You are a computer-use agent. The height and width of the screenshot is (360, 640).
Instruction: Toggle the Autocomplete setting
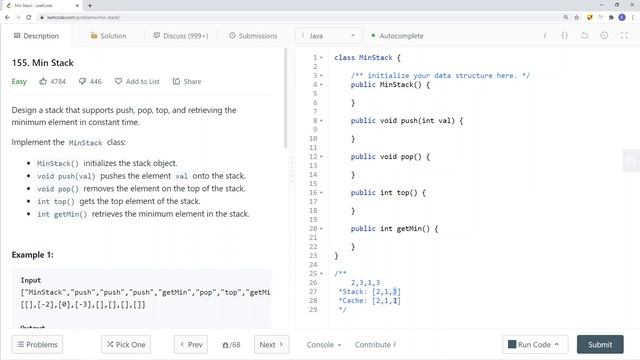click(x=397, y=36)
